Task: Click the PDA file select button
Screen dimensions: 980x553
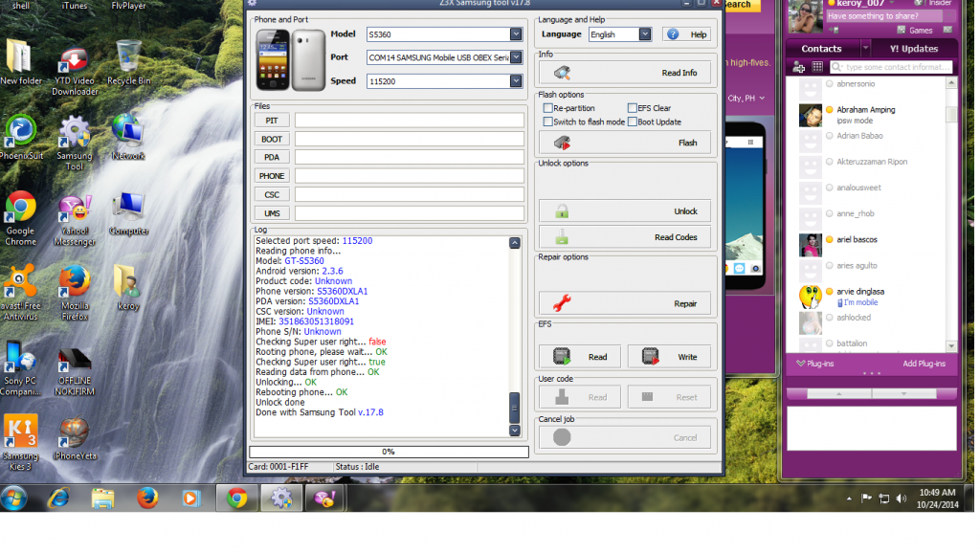Action: 272,157
